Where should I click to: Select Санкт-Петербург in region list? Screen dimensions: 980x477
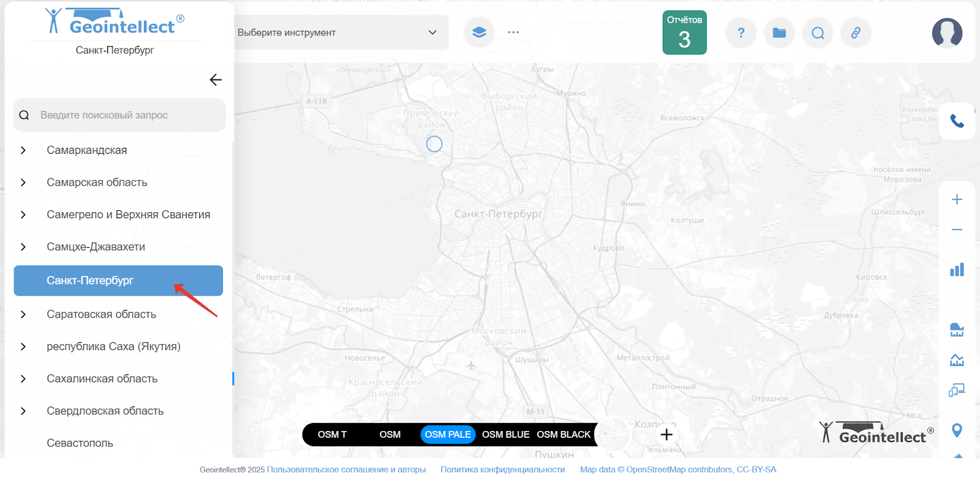click(x=90, y=281)
